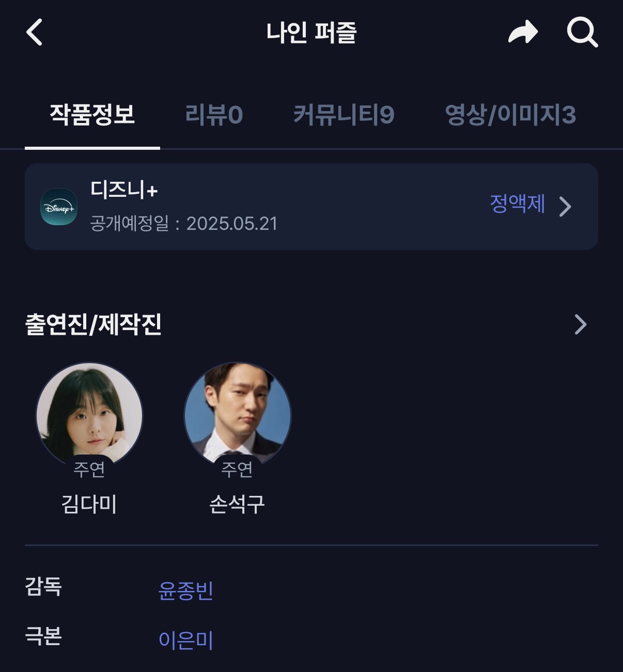623x672 pixels.
Task: Tap the back arrow icon
Action: (x=34, y=32)
